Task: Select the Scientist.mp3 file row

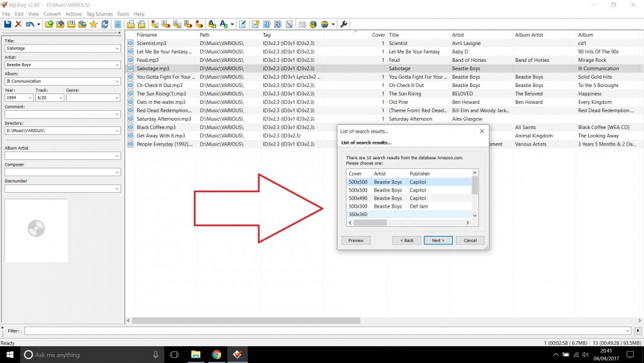Action: (x=384, y=43)
